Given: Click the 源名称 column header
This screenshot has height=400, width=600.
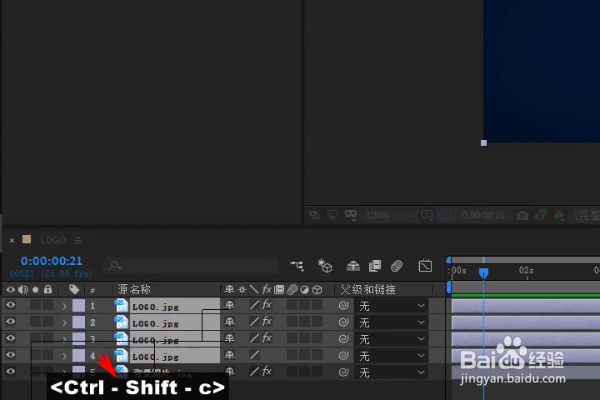Looking at the screenshot, I should (134, 289).
